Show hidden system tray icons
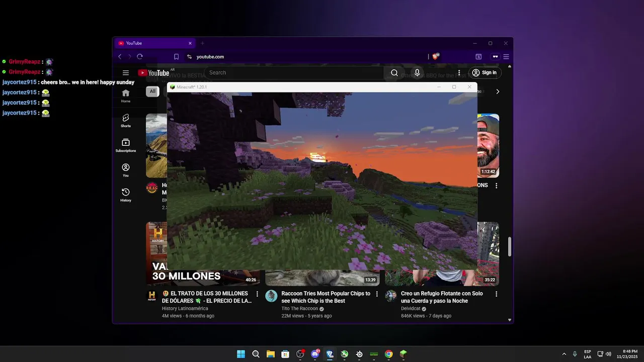Screen dimensions: 644x362 564,354
